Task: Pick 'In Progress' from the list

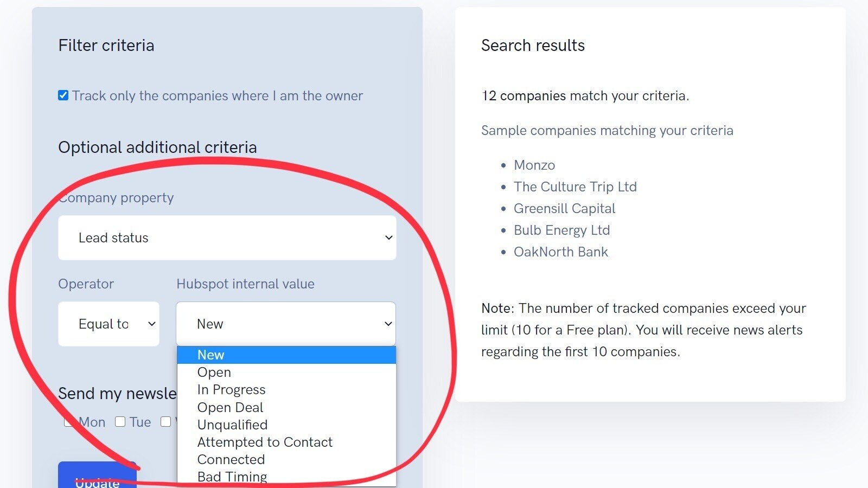Action: tap(231, 390)
